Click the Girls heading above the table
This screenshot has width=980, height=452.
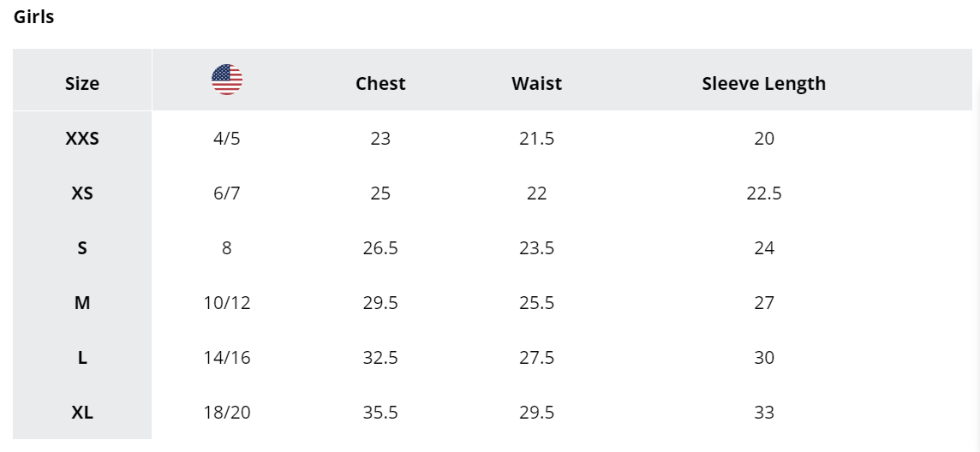tap(33, 17)
